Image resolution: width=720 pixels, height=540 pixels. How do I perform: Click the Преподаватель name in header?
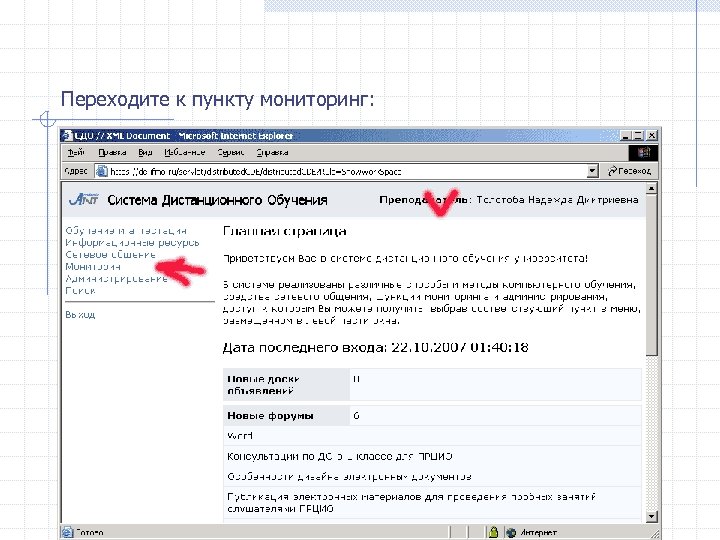pyautogui.click(x=557, y=200)
